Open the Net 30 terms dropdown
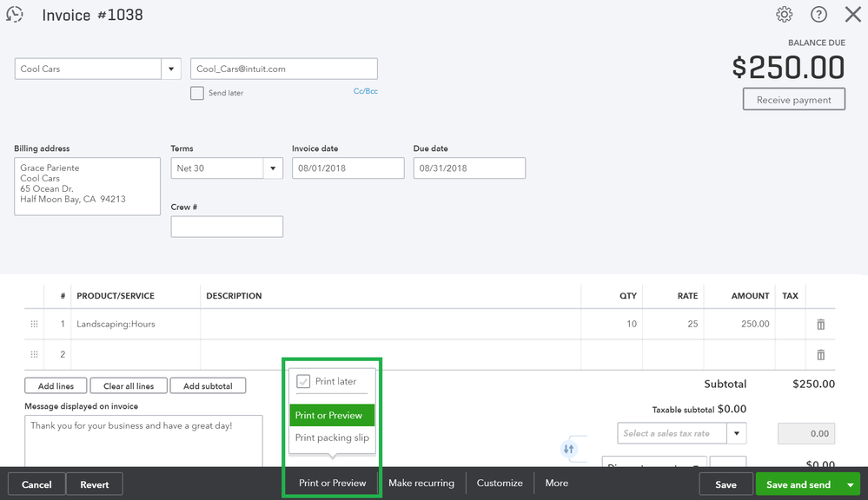868x500 pixels. pyautogui.click(x=273, y=168)
